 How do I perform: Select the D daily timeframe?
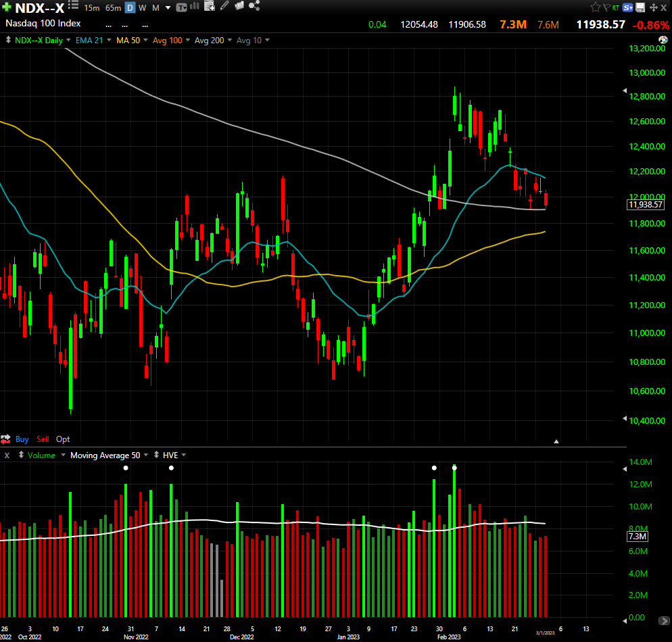(x=130, y=7)
